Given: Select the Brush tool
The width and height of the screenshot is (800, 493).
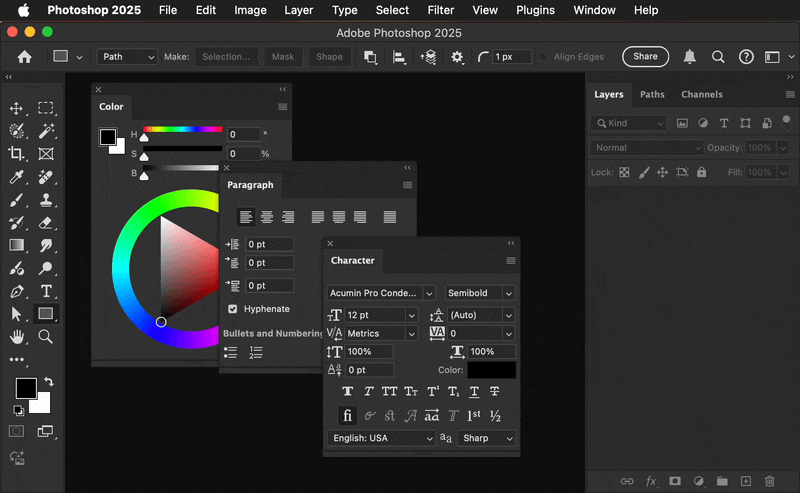Looking at the screenshot, I should tap(16, 200).
